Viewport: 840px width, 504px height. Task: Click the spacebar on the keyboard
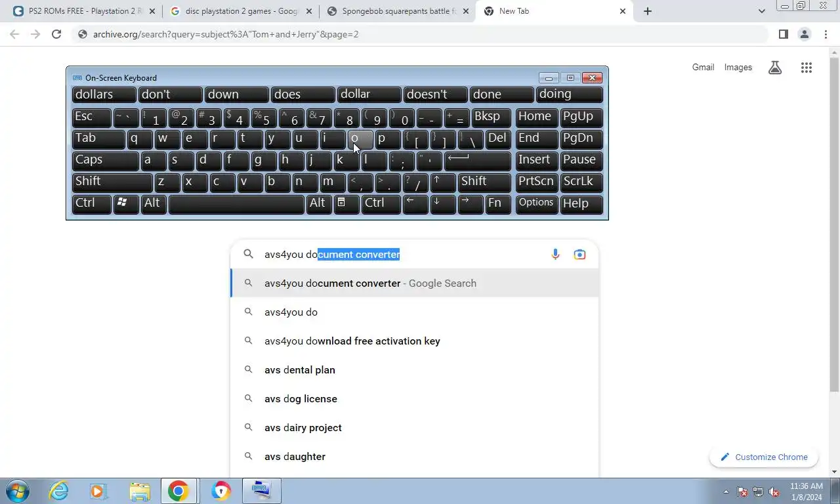coord(236,204)
